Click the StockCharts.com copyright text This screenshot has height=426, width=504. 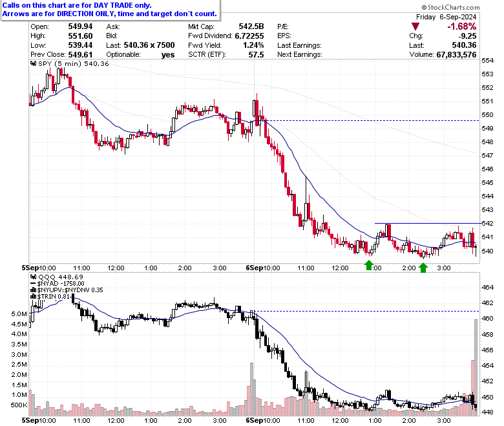450,7
